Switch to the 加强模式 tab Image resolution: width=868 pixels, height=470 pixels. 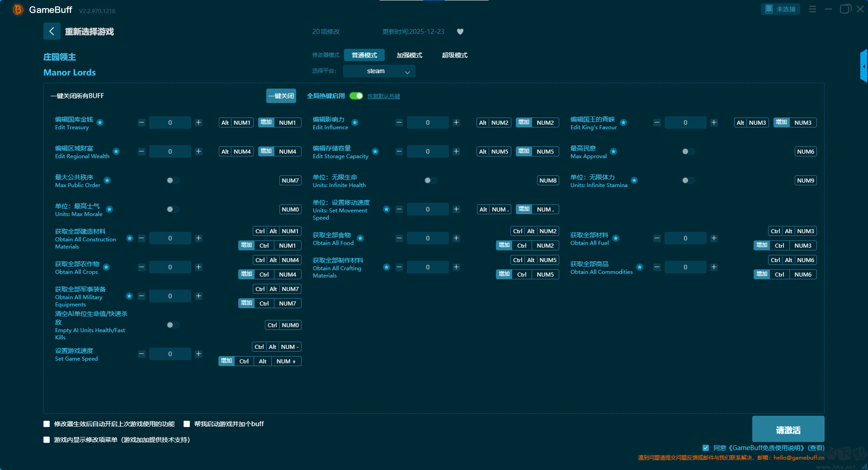(410, 55)
